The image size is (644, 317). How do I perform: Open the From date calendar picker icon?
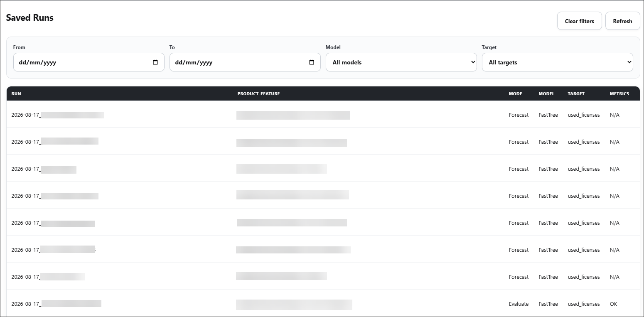point(155,62)
